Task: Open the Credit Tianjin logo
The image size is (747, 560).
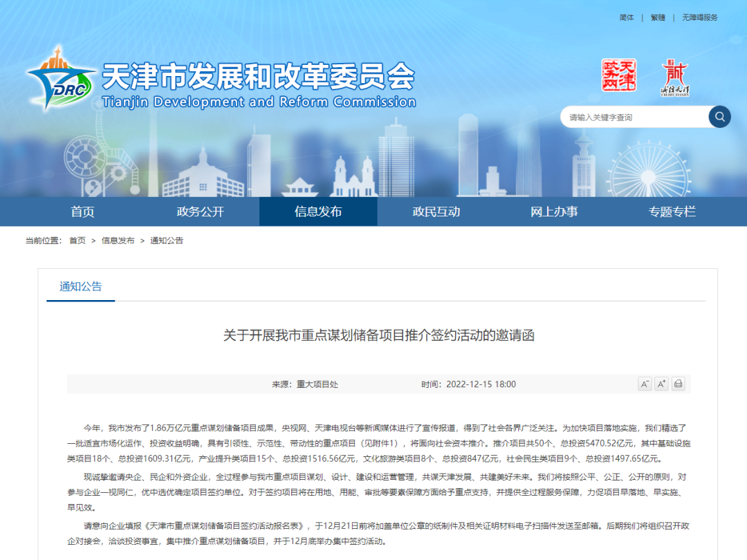Action: [x=675, y=77]
